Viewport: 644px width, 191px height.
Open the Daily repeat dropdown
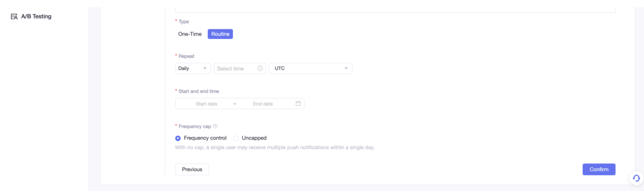(193, 69)
